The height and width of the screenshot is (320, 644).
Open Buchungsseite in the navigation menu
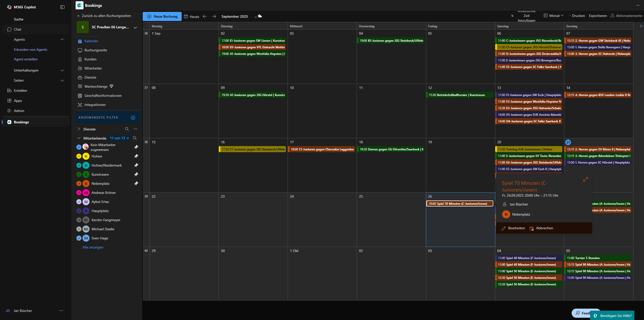tap(96, 50)
